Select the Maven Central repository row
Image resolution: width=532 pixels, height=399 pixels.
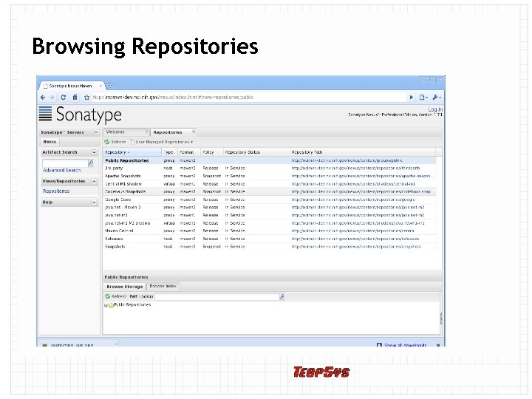[x=270, y=231]
